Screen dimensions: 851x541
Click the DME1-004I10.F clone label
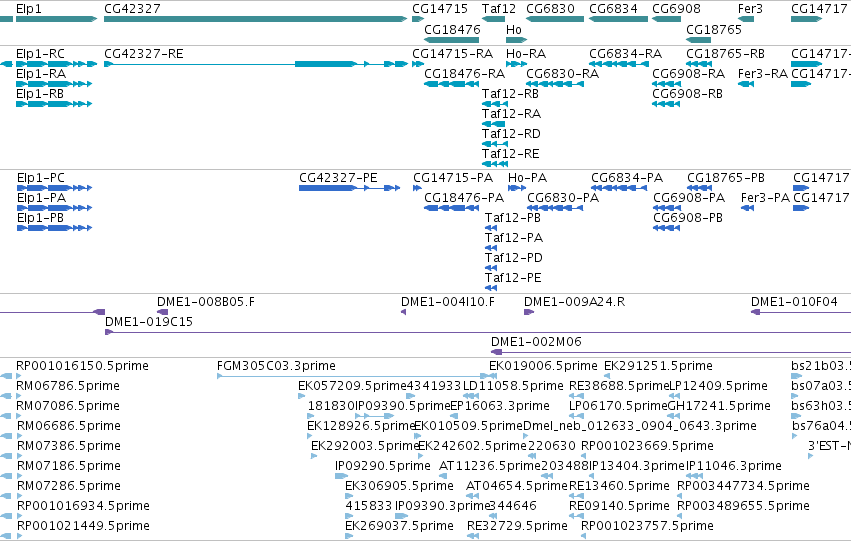pos(448,302)
